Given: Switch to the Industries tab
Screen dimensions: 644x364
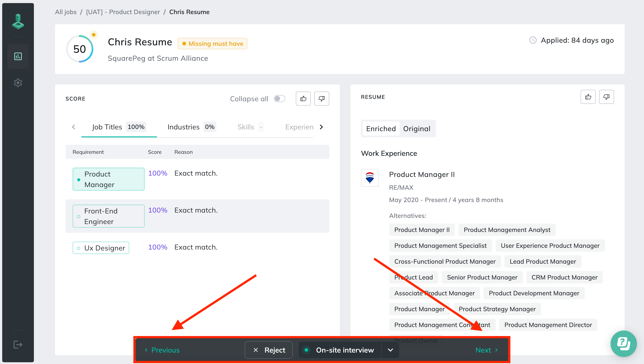Looking at the screenshot, I should 192,127.
